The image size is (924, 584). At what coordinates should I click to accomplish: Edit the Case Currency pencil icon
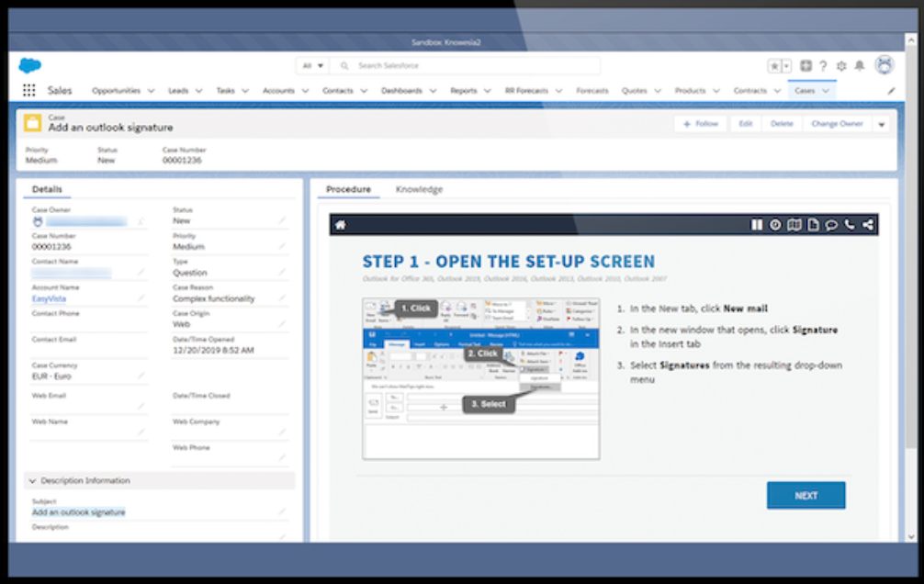pyautogui.click(x=141, y=376)
